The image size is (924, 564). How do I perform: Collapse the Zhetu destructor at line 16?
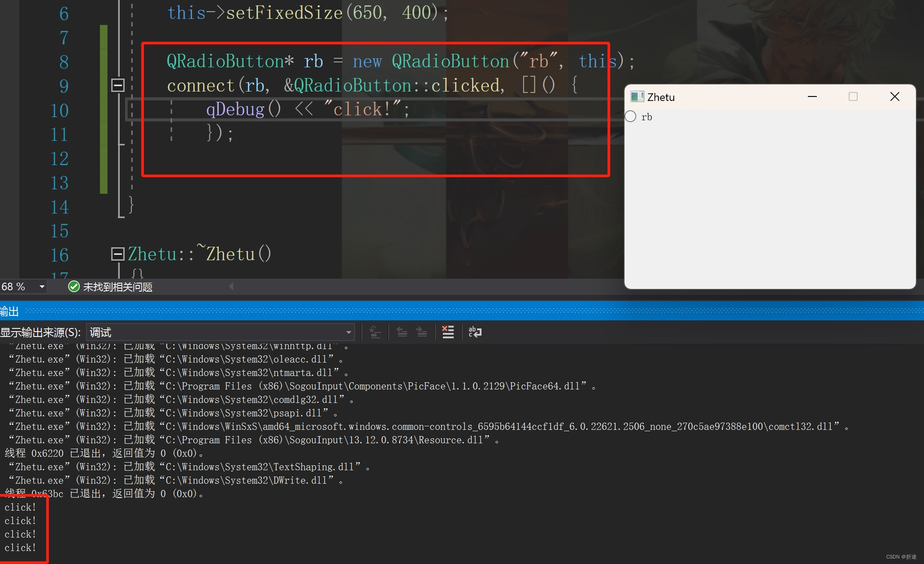click(117, 254)
